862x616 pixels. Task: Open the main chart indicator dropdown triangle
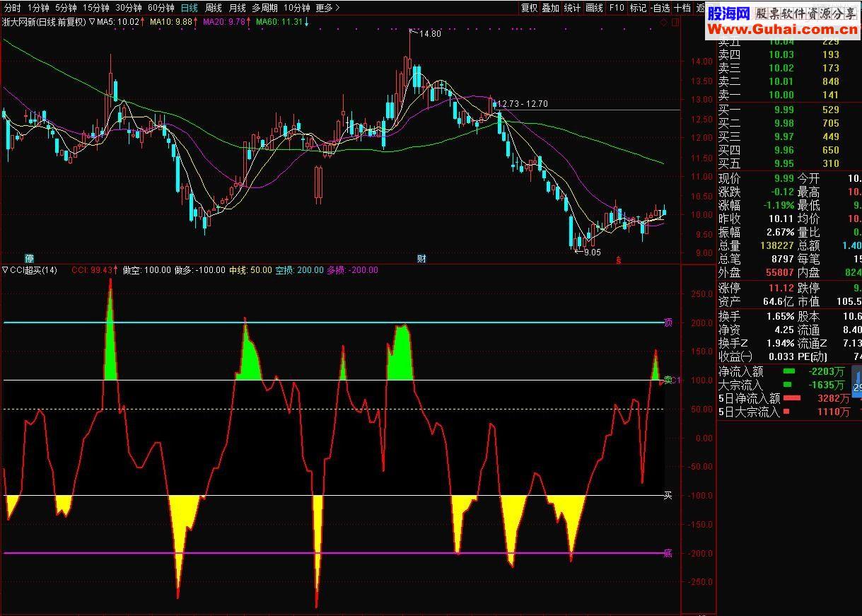click(x=92, y=22)
